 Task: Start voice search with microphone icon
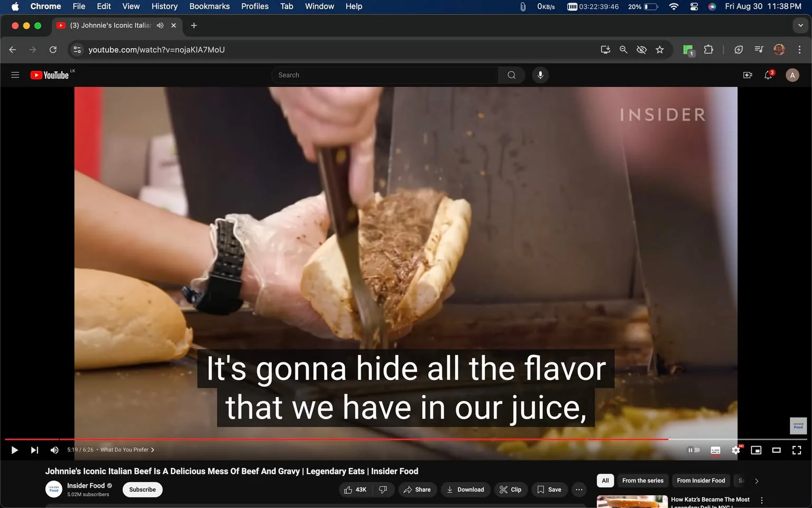[540, 75]
